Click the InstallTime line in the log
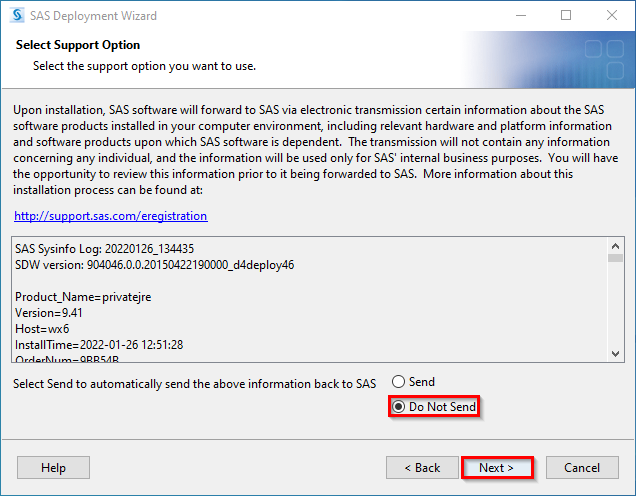The width and height of the screenshot is (636, 496). tap(99, 345)
